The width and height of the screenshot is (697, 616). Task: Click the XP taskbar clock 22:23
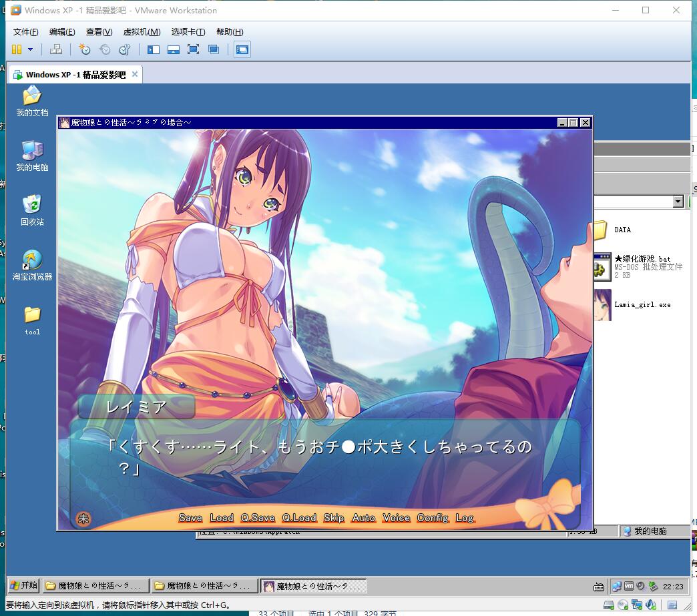pyautogui.click(x=673, y=587)
